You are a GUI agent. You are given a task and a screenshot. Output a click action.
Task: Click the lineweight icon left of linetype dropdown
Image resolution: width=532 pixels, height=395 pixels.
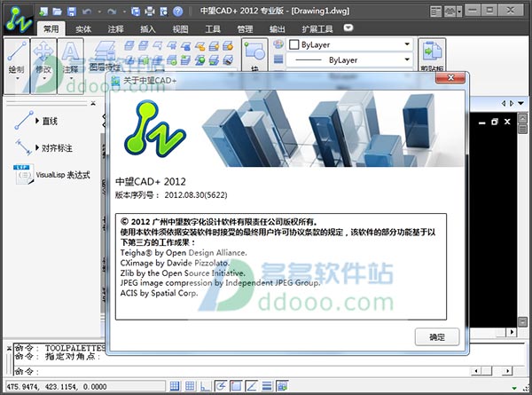278,59
